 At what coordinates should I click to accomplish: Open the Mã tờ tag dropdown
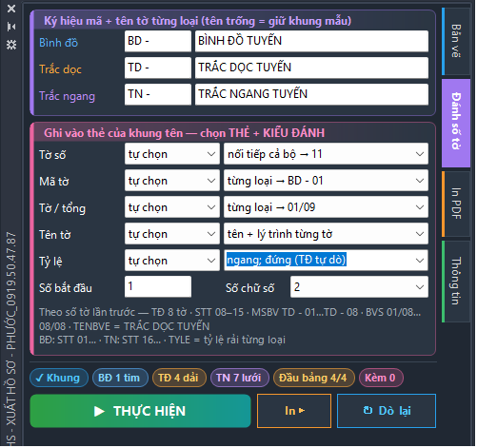pyautogui.click(x=172, y=181)
